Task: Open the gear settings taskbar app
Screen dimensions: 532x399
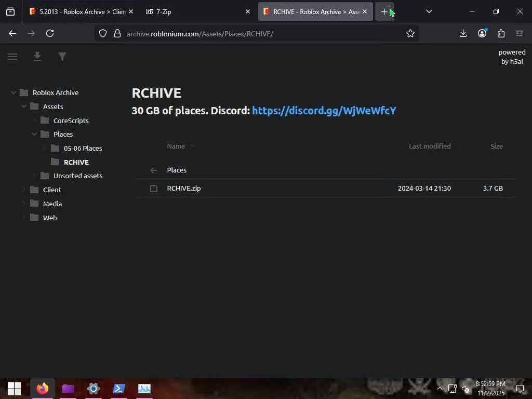Action: pos(94,389)
